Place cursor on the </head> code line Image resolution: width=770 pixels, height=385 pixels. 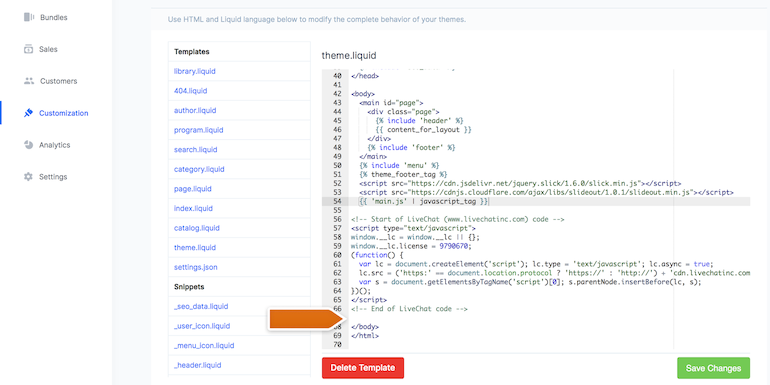365,76
